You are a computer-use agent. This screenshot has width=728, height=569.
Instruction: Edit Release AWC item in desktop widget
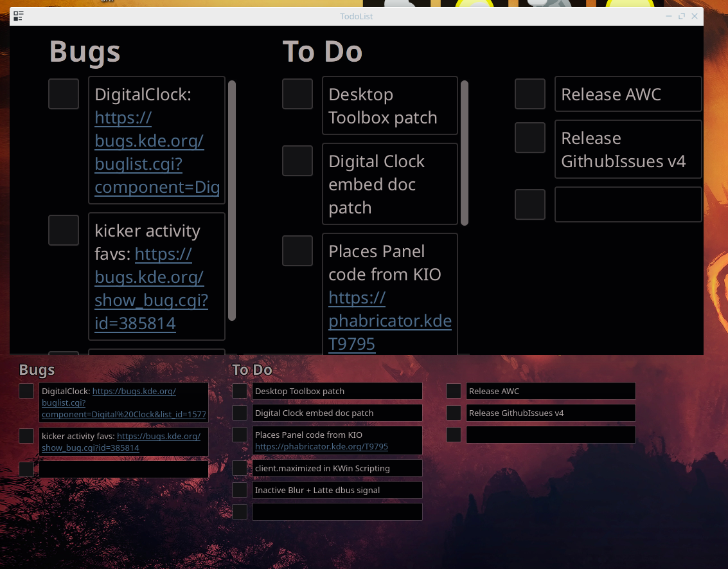551,391
